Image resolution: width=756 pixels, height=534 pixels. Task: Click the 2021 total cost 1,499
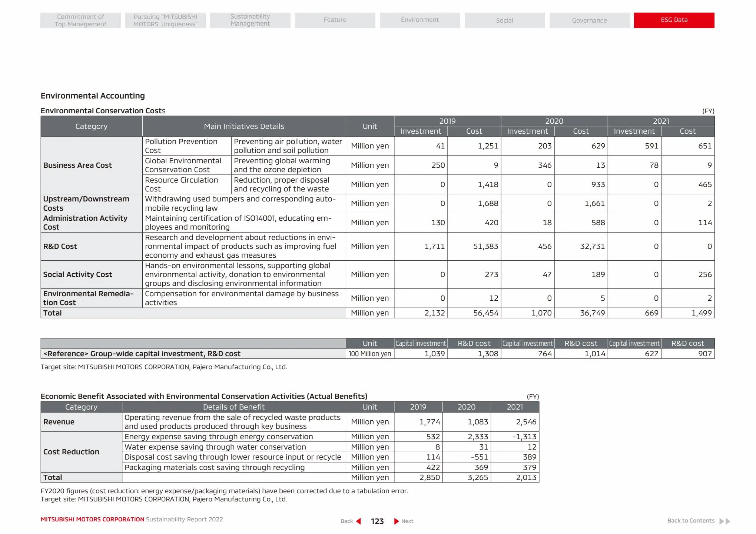click(702, 313)
